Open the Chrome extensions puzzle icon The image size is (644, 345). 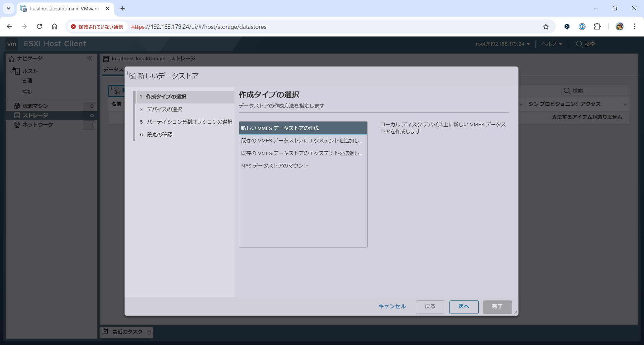click(597, 26)
